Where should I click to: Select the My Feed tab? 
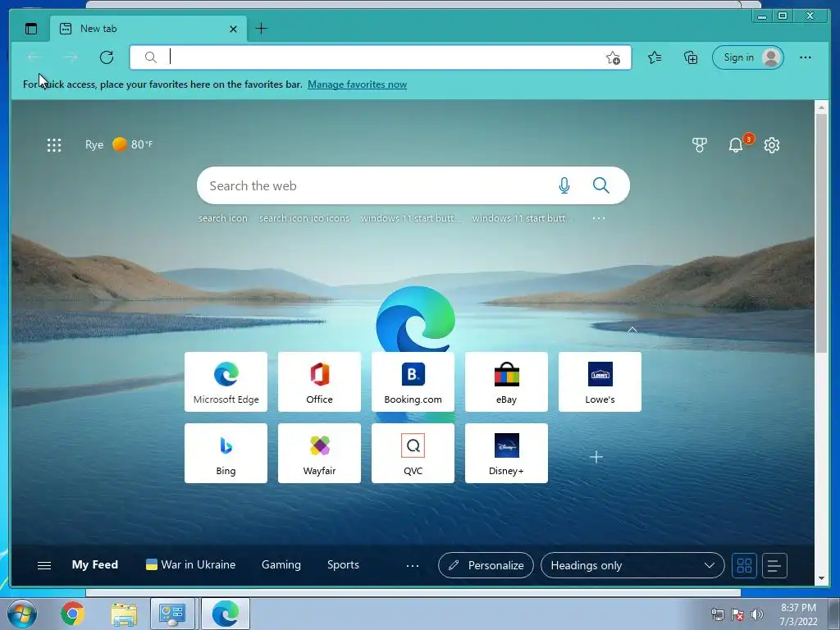(x=95, y=565)
